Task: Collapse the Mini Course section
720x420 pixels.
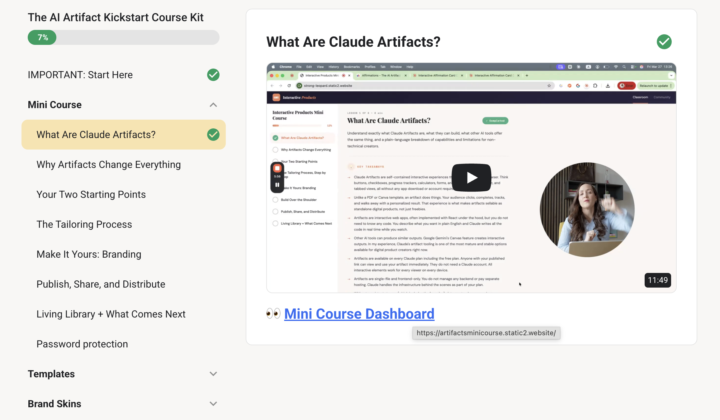Action: click(213, 105)
